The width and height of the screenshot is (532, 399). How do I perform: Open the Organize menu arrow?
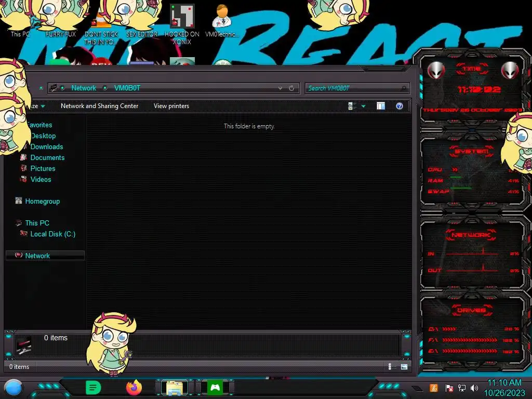pyautogui.click(x=43, y=107)
